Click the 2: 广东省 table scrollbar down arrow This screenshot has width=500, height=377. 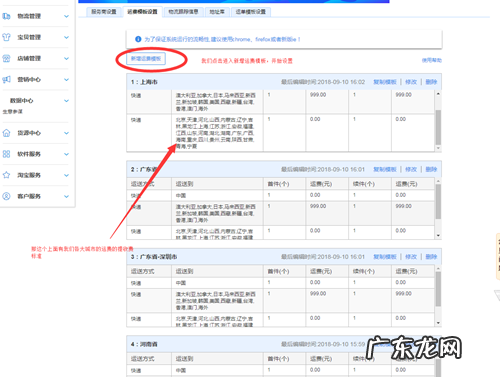[x=438, y=235]
